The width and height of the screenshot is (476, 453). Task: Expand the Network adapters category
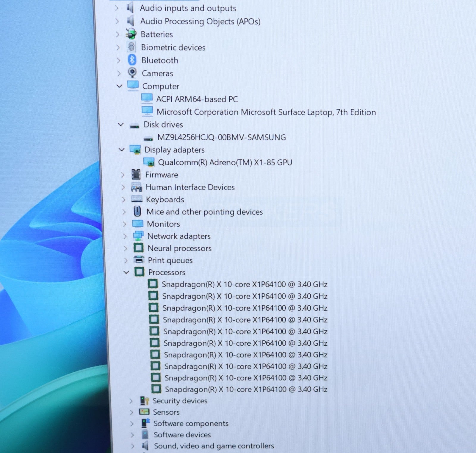[125, 236]
